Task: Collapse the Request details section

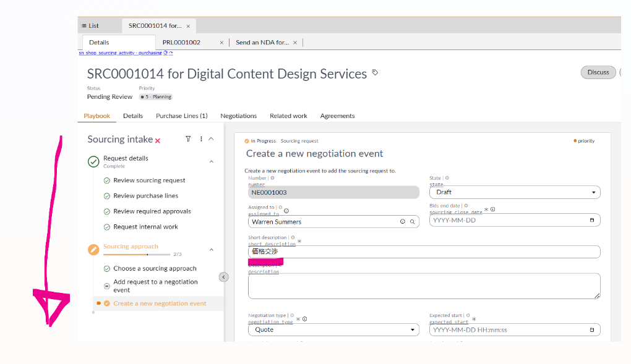Action: tap(211, 161)
